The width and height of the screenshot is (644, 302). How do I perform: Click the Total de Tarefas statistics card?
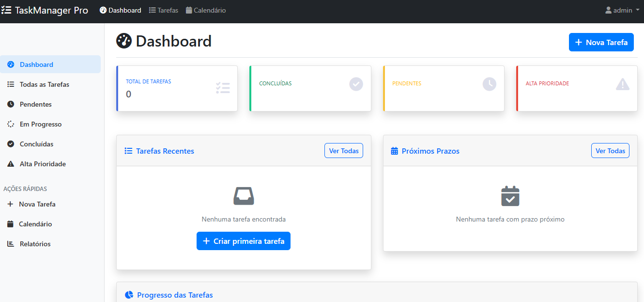(x=177, y=88)
